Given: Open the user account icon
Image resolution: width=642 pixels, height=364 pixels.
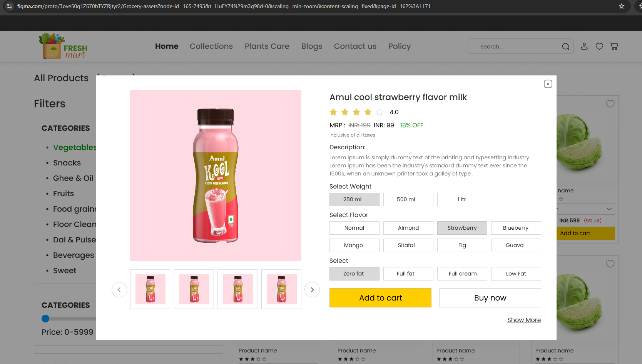Looking at the screenshot, I should (x=584, y=46).
